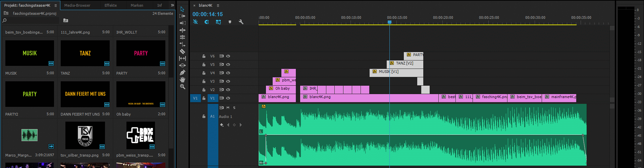Select the Slip tool

[182, 58]
